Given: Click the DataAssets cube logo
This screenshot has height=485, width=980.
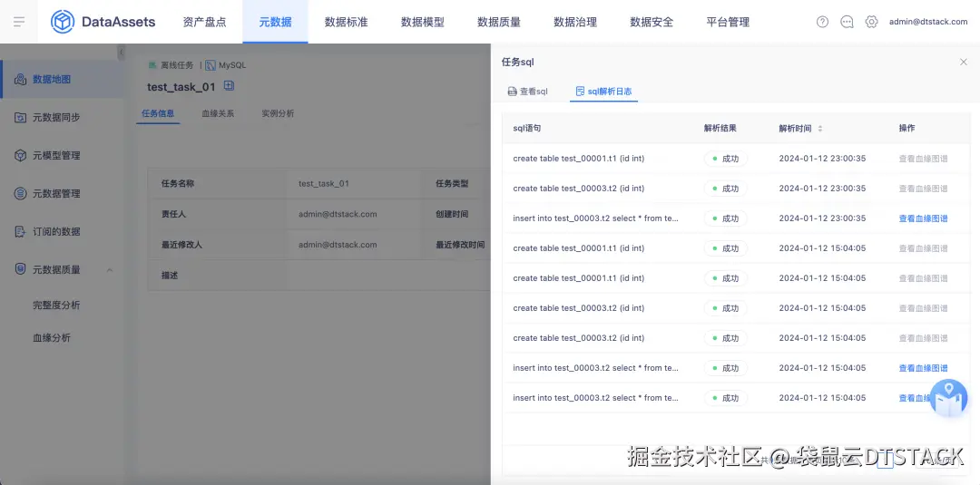Looking at the screenshot, I should pos(63,22).
